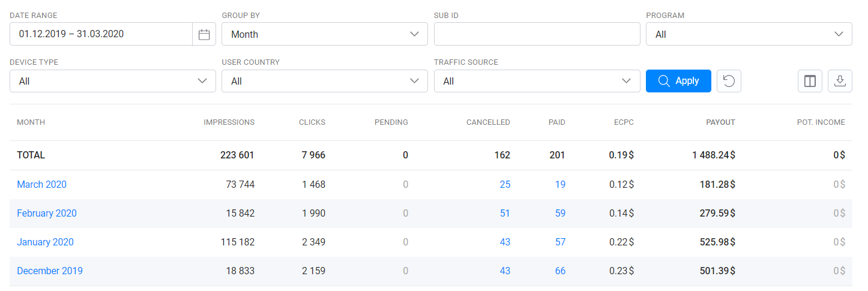Click March 2020 ECPC 0.12 $

point(622,185)
